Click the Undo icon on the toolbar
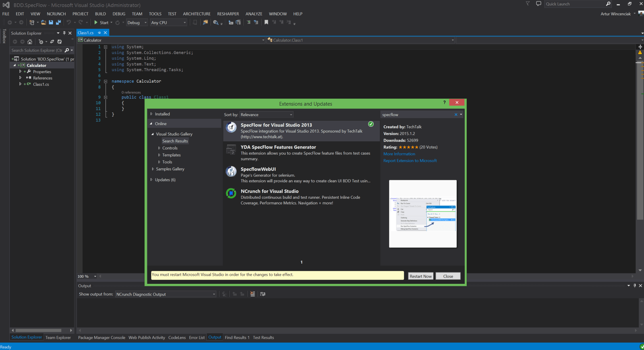Screen dimensions: 644x350 click(x=69, y=22)
